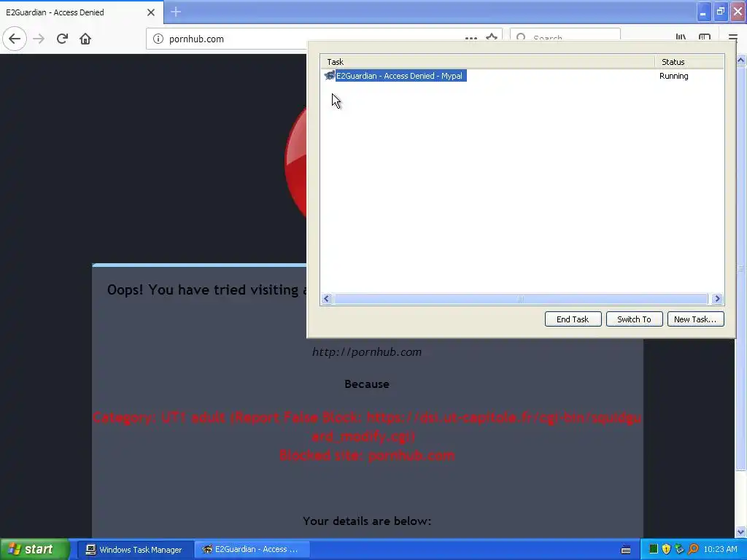This screenshot has width=747, height=560.
Task: Click End Task button
Action: click(573, 319)
